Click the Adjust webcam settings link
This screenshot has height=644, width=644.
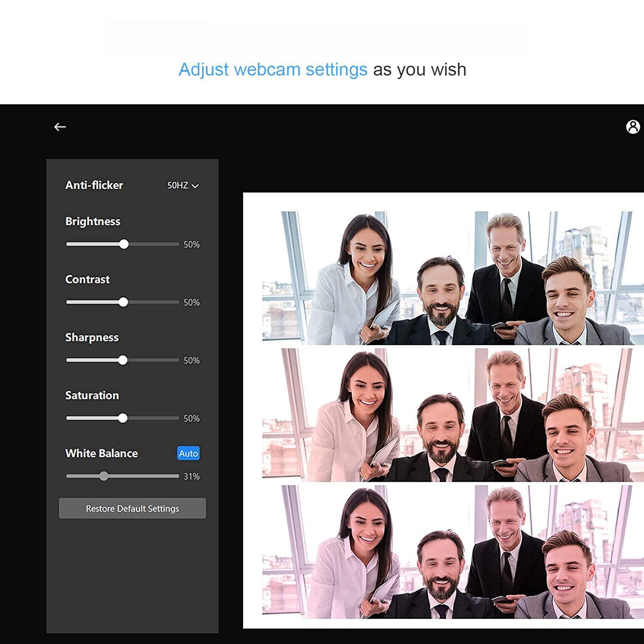(273, 69)
